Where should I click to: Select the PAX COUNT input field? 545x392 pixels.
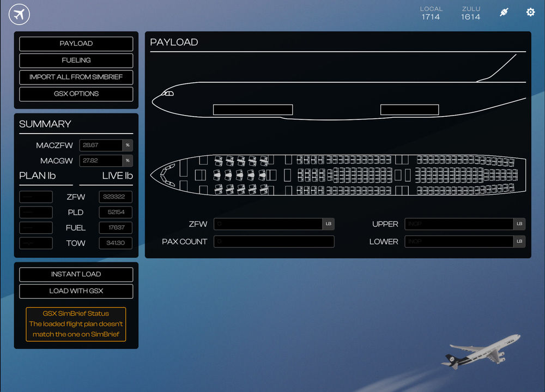(x=274, y=242)
